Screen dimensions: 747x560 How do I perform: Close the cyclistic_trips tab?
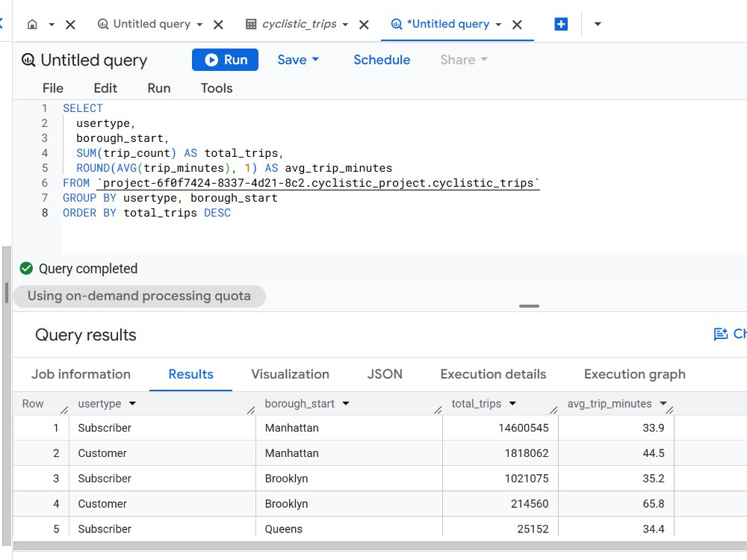pyautogui.click(x=364, y=25)
